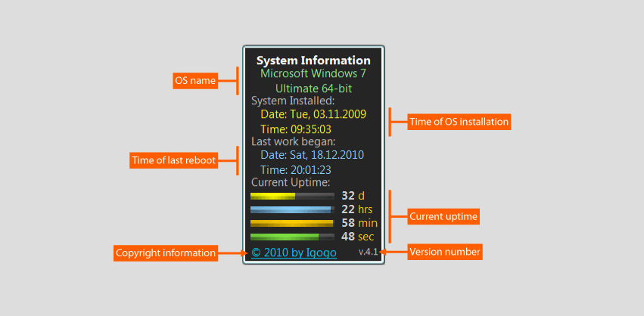Click the orange Current uptime callout label
The image size is (644, 316).
click(x=443, y=217)
